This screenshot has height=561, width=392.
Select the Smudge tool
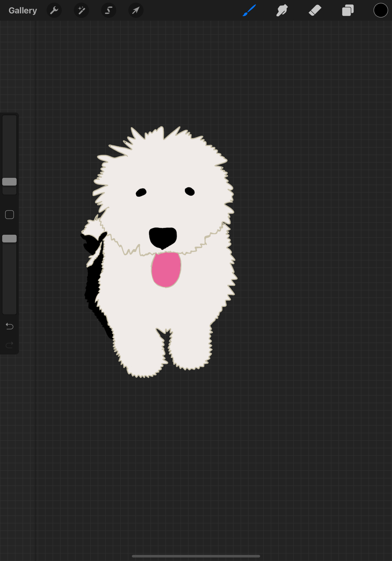282,11
